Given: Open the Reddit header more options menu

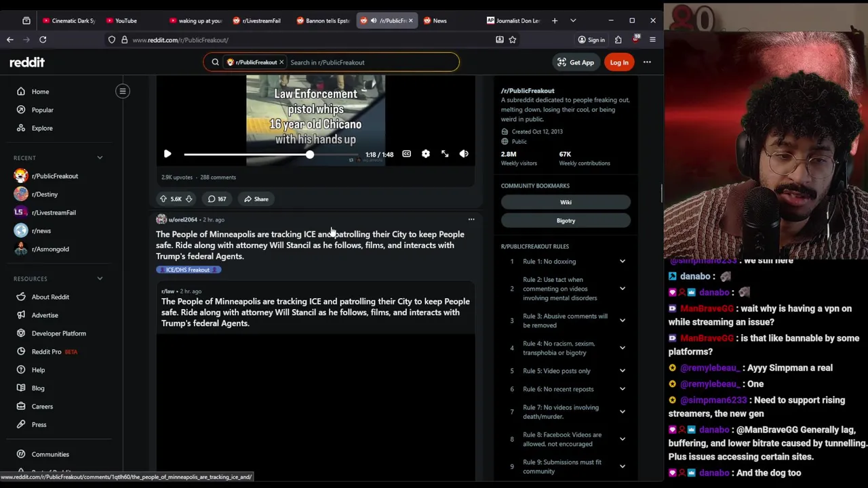Looking at the screenshot, I should 647,62.
